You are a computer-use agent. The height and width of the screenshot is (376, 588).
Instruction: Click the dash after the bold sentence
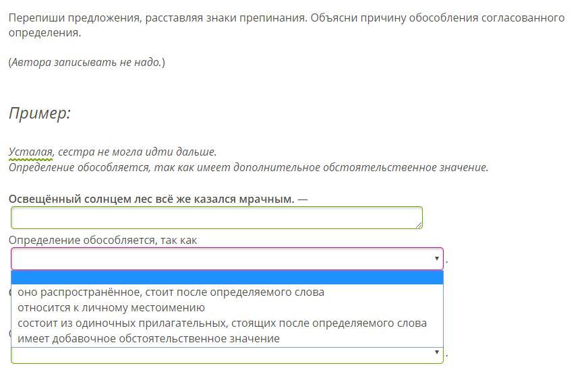coord(302,199)
